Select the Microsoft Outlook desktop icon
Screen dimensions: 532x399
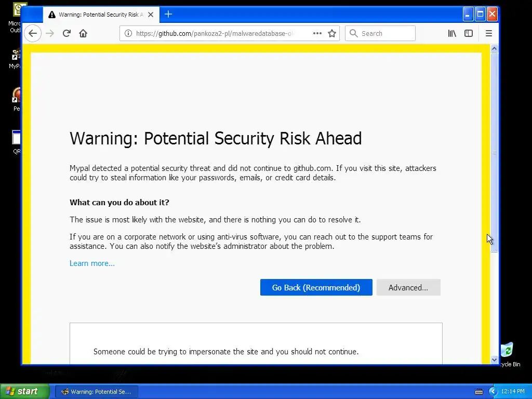point(15,18)
